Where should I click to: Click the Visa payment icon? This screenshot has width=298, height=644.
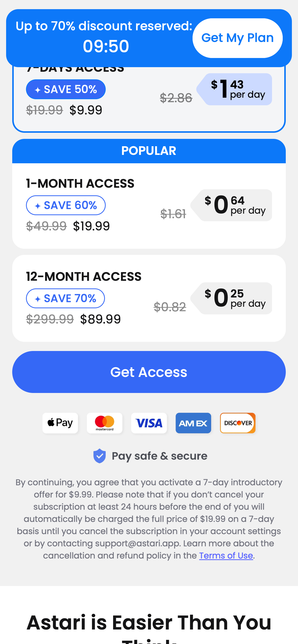[149, 423]
